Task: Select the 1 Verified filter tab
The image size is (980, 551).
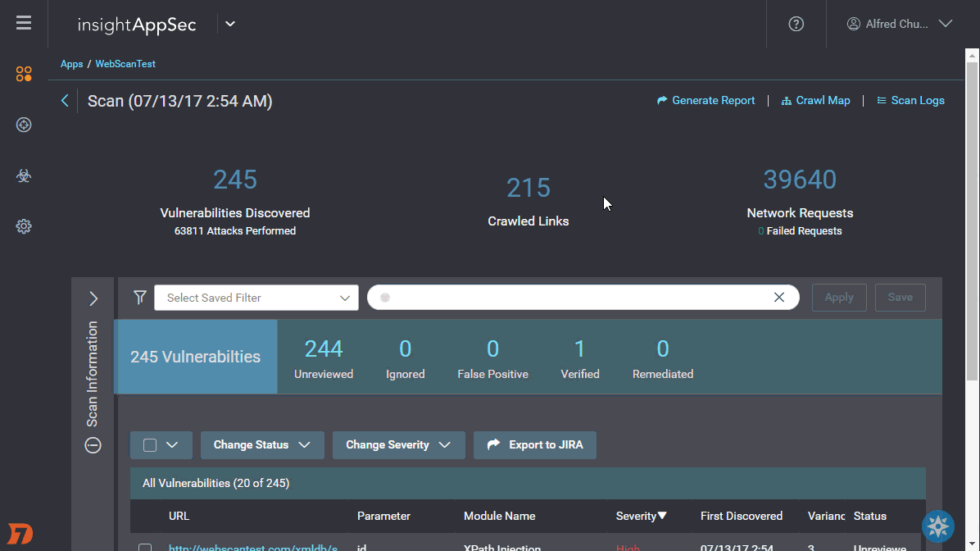Action: 579,357
